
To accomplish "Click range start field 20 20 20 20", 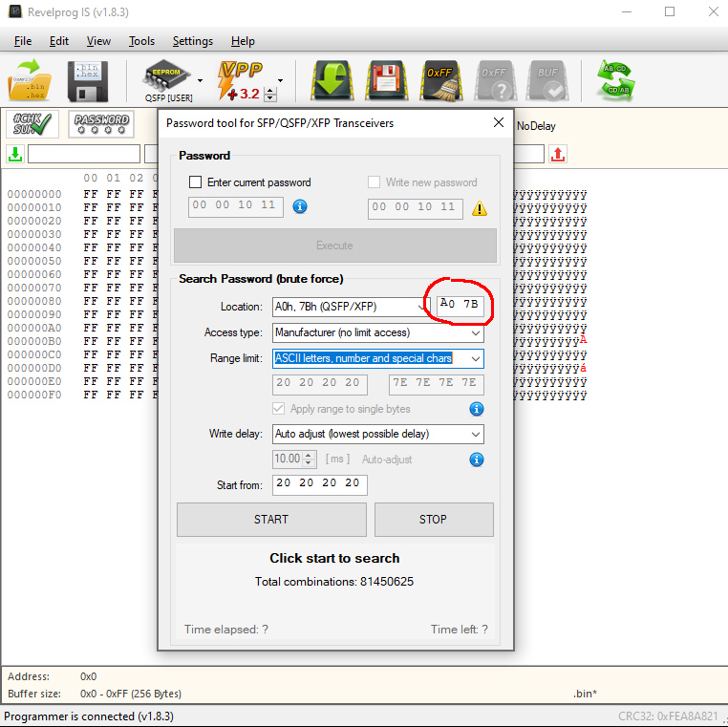I will pos(320,384).
